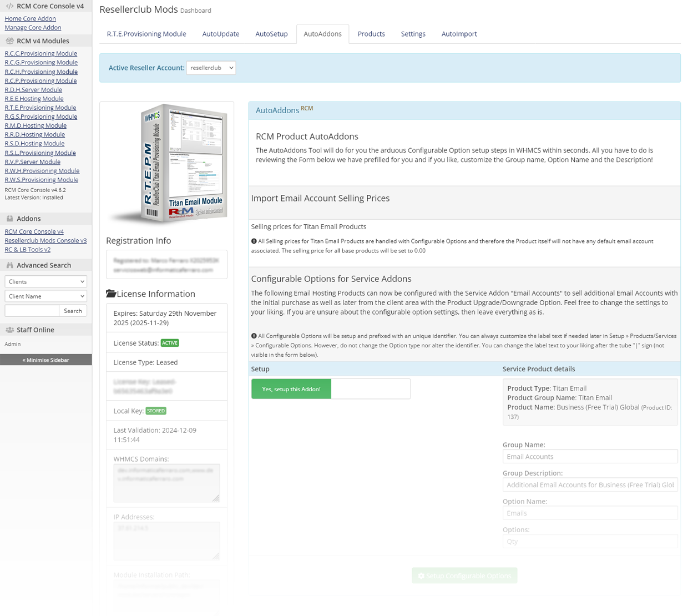
Task: Click 'RCM Core Console v4.6.2' version text
Action: [35, 190]
